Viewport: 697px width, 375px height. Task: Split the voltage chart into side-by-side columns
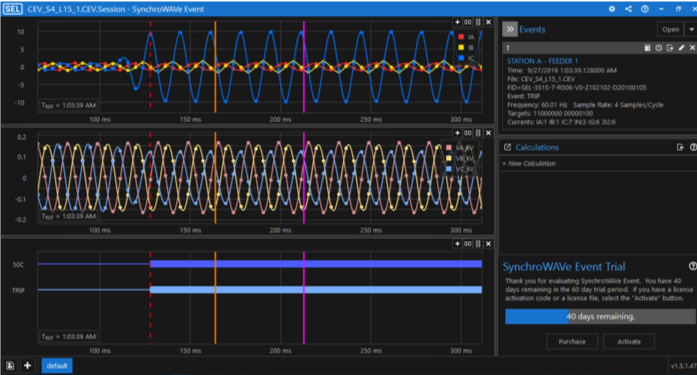pos(468,133)
